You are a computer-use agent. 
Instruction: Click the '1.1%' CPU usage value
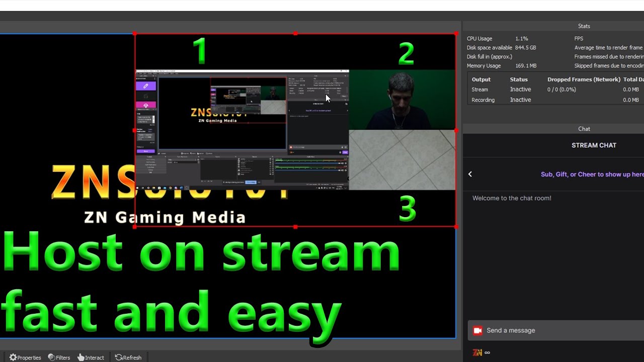click(522, 39)
